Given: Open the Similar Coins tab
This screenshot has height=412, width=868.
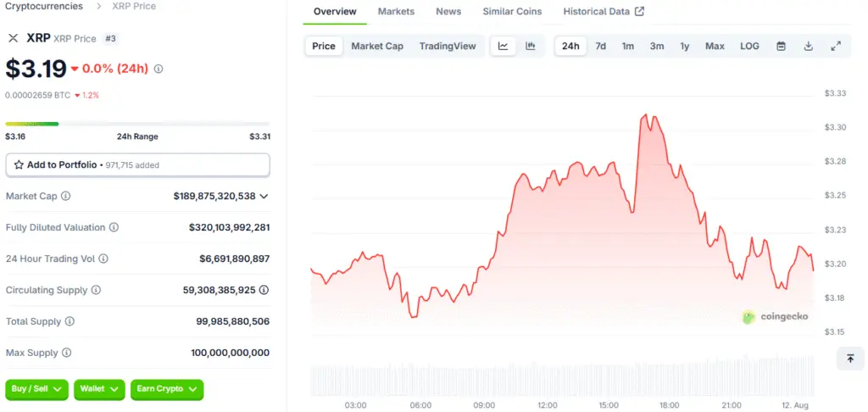Looking at the screenshot, I should pyautogui.click(x=512, y=12).
